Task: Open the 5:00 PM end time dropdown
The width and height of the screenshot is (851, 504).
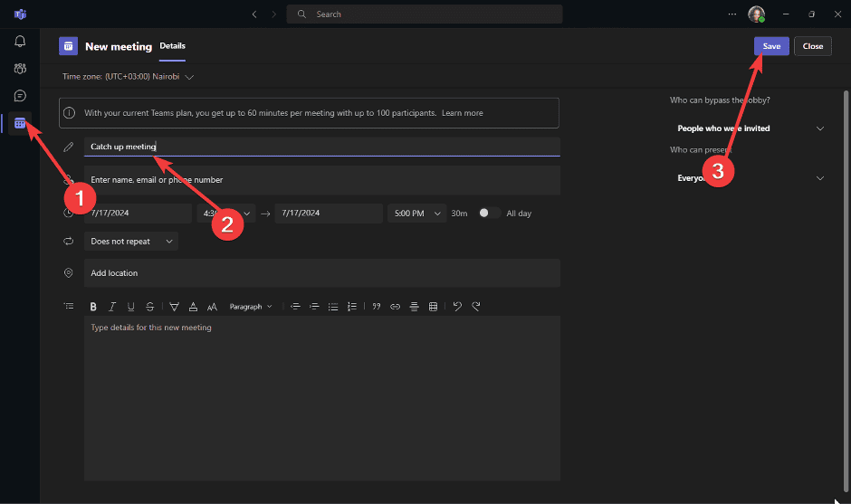Action: click(x=416, y=214)
